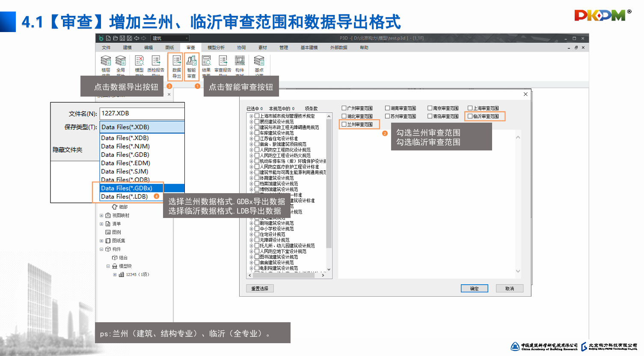This screenshot has width=644, height=356.
Task: Open the 文件 menu
Action: point(106,47)
